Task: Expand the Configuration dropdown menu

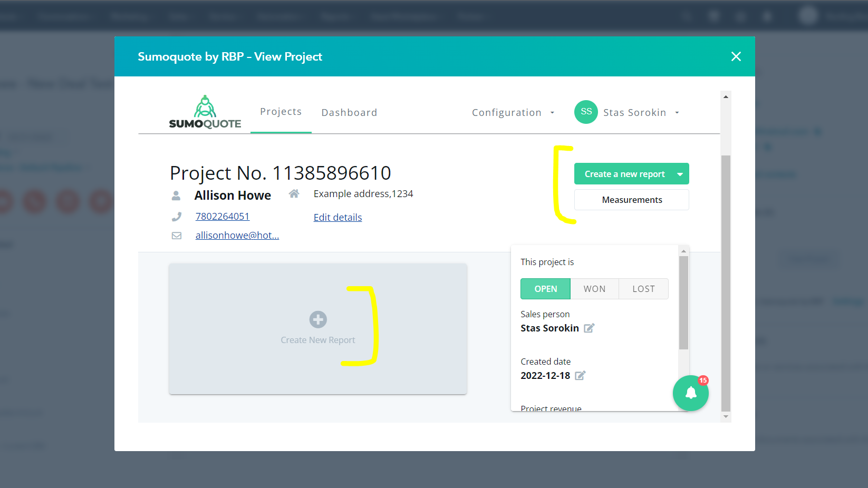Action: pyautogui.click(x=513, y=113)
